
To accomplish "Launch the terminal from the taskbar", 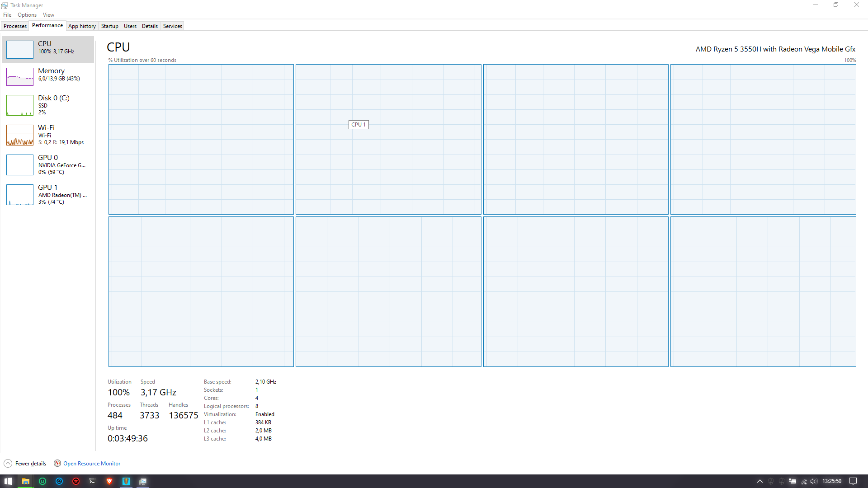I will coord(92,481).
